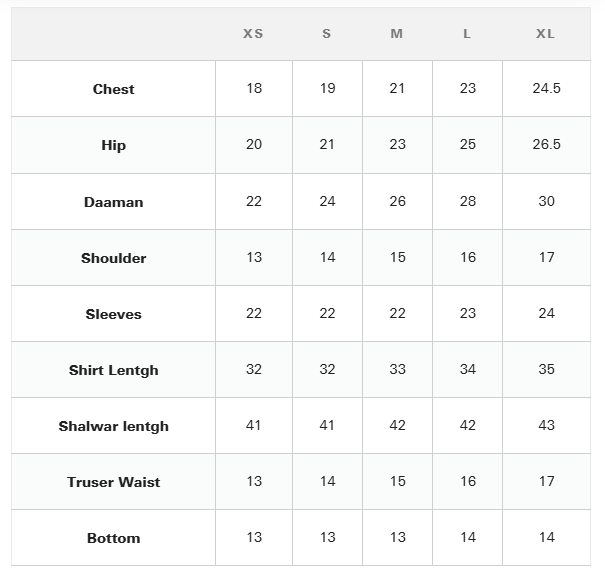Click the XS size column header

(x=253, y=34)
